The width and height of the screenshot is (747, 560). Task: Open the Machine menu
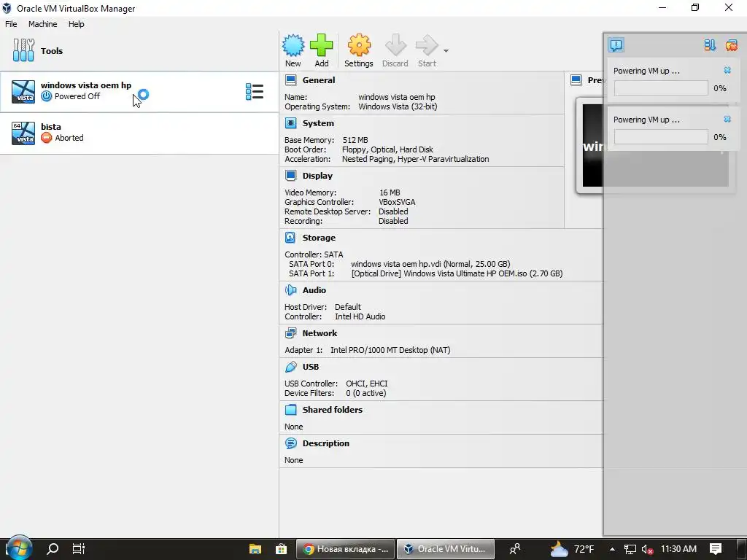click(42, 24)
